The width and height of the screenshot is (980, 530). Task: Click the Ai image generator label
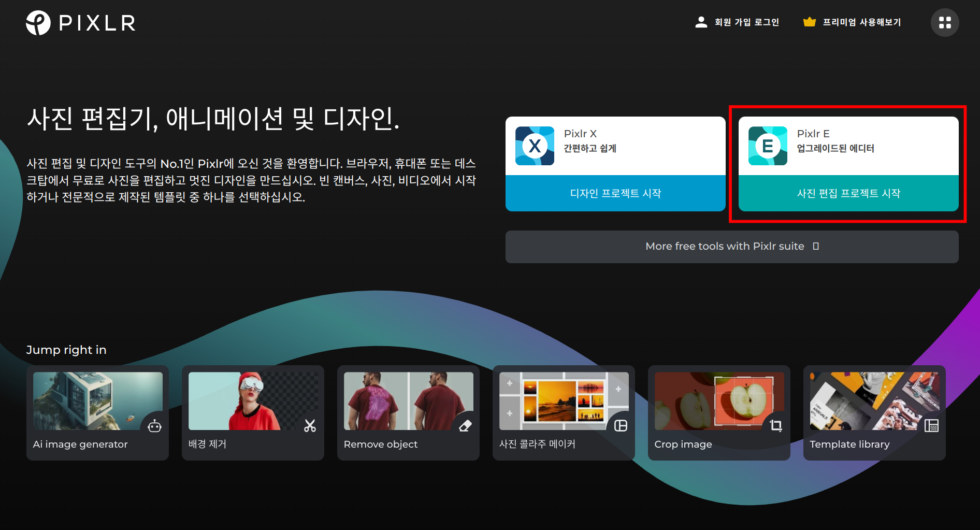[x=80, y=445]
